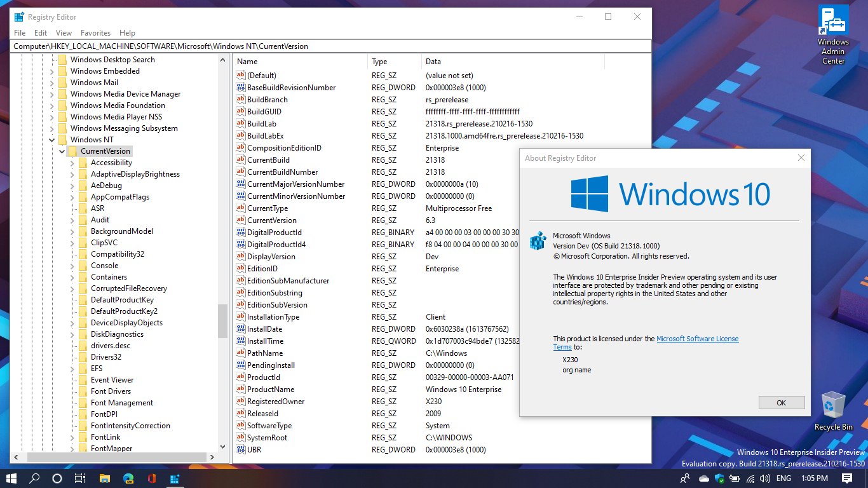This screenshot has height=488, width=868.
Task: Open taskbar Search
Action: tap(35, 478)
